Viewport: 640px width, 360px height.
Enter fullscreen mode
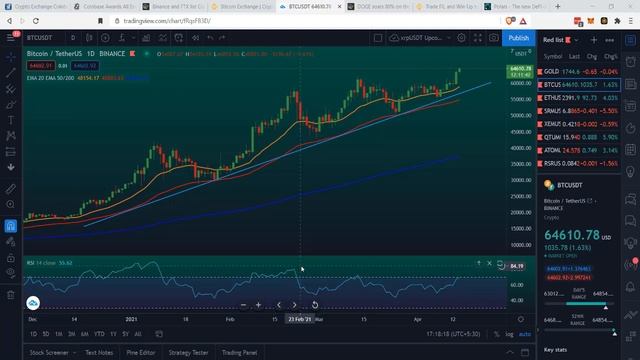click(478, 38)
